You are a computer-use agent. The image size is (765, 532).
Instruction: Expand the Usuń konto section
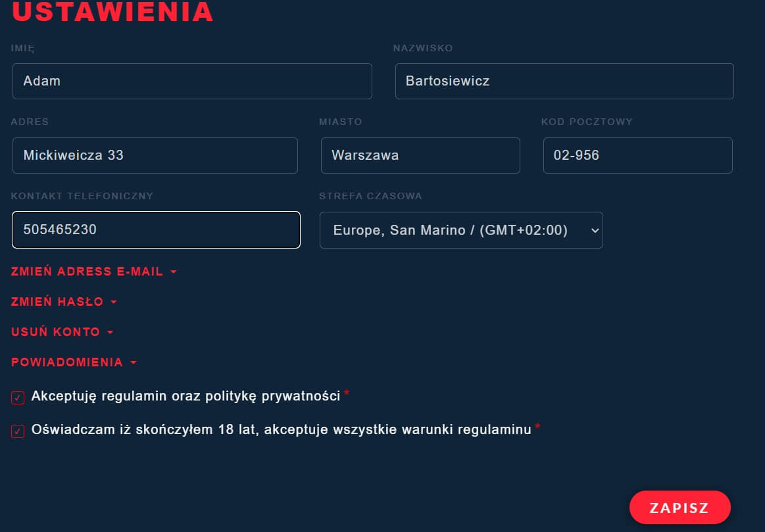point(56,332)
